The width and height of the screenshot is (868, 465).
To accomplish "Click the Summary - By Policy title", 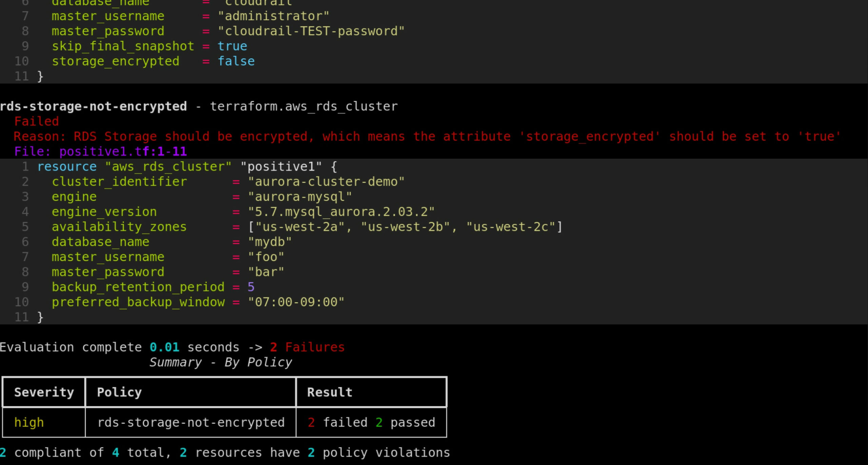I will point(221,362).
